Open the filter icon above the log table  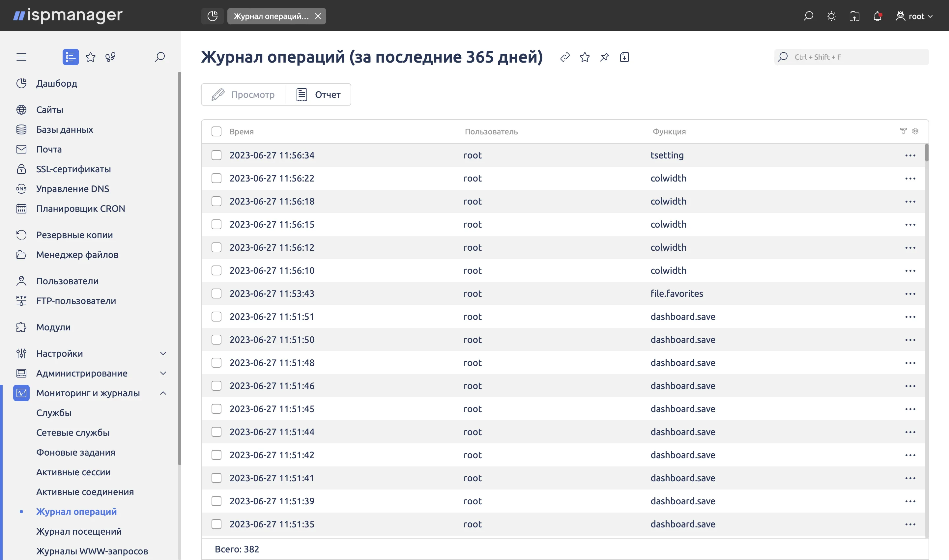[x=903, y=131]
